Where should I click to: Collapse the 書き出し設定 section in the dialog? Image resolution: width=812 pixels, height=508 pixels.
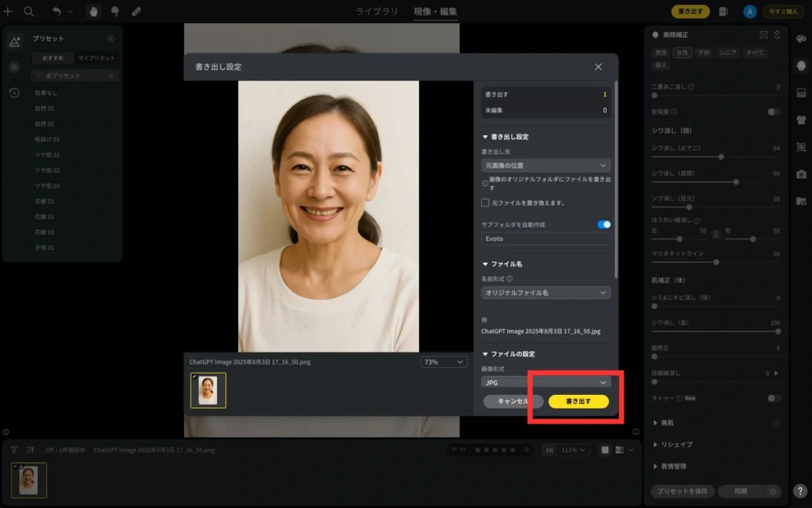485,137
